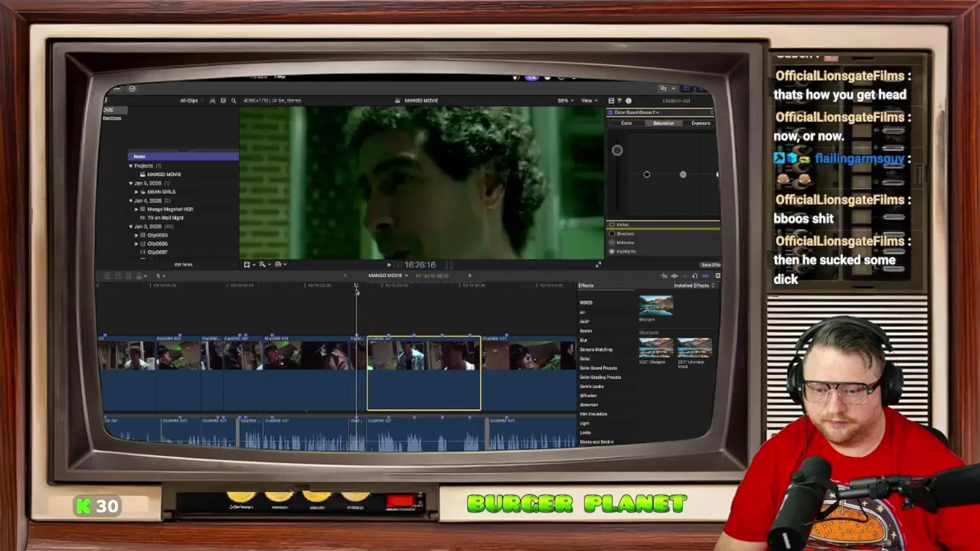Image resolution: width=980 pixels, height=551 pixels.
Task: Open the viewer transform tool dropdown
Action: 248,264
